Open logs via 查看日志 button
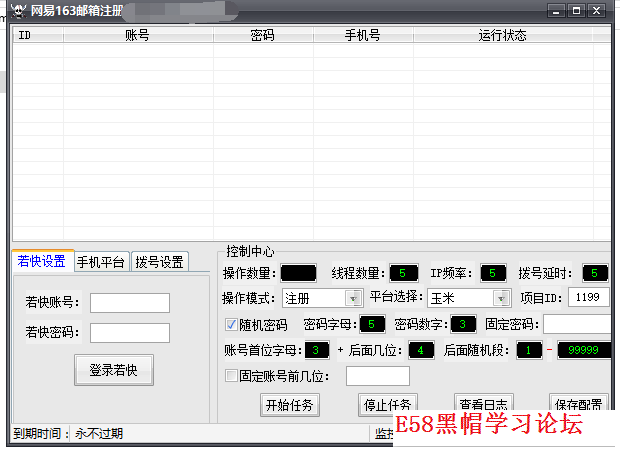The height and width of the screenshot is (452, 620). (484, 402)
